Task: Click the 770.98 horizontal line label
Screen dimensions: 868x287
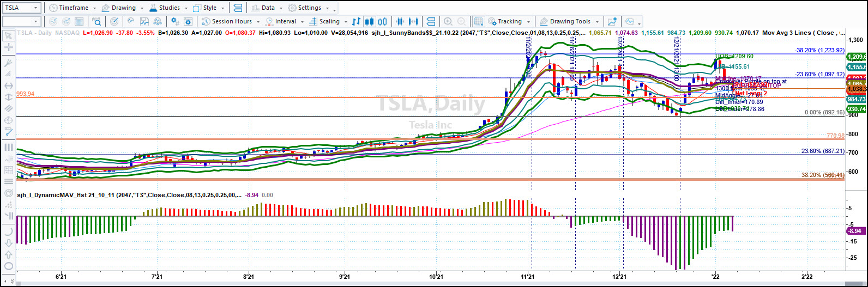Action: point(836,136)
